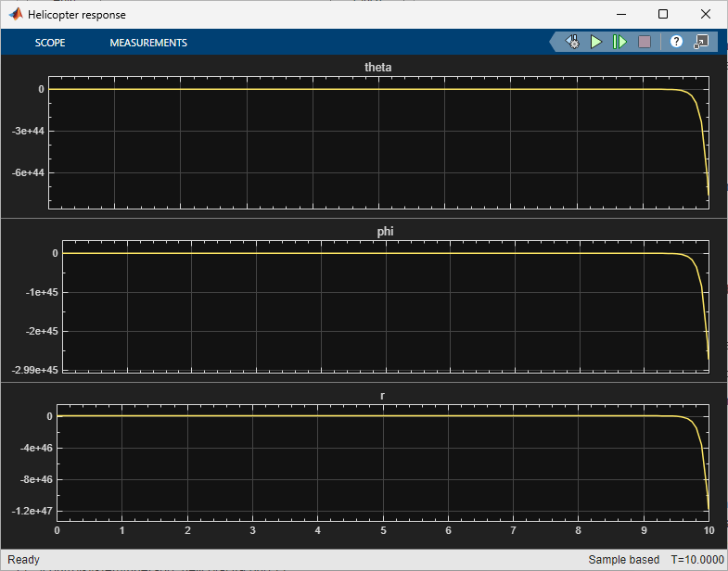Close the Helicopter response window

tap(706, 14)
